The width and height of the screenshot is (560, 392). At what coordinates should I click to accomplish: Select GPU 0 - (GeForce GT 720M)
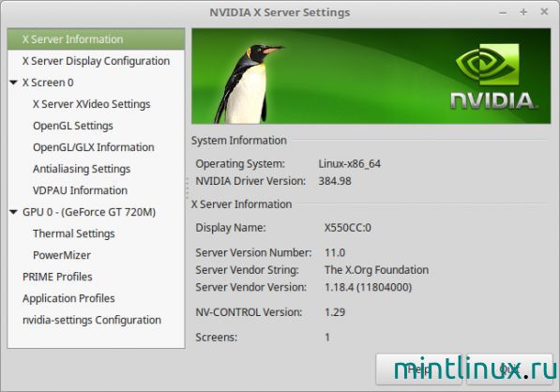tap(89, 212)
